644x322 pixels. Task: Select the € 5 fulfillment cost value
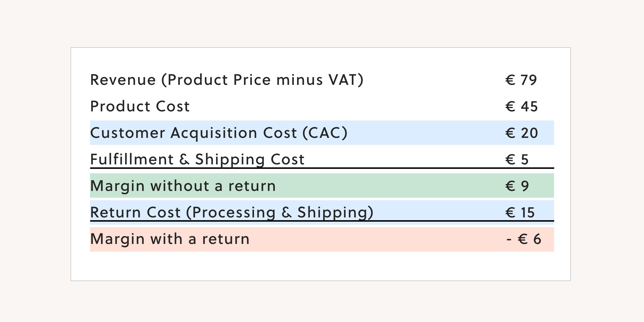pos(517,159)
